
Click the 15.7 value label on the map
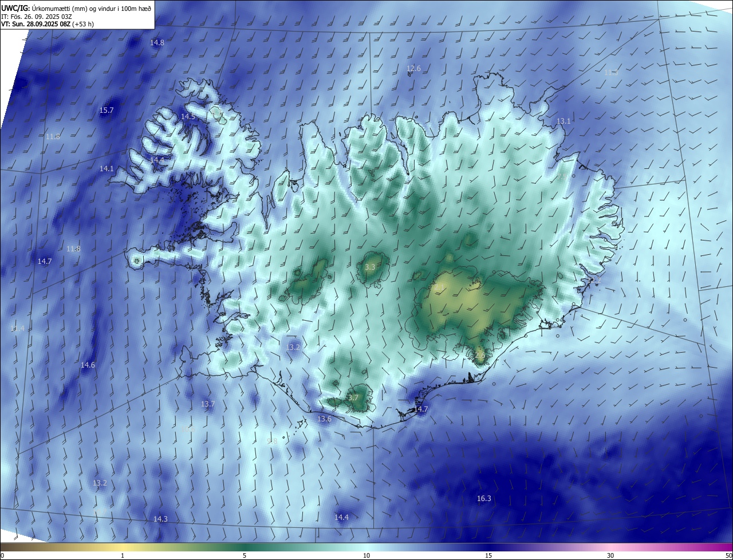point(107,111)
